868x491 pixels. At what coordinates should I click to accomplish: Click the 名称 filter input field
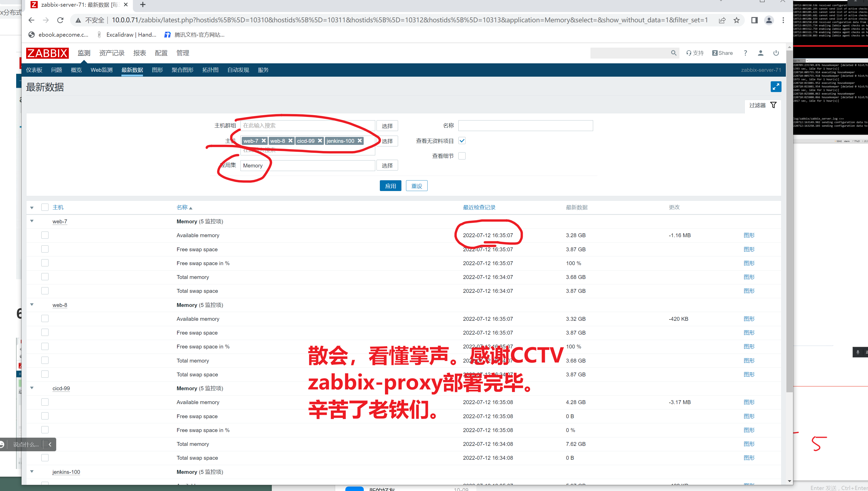(525, 125)
